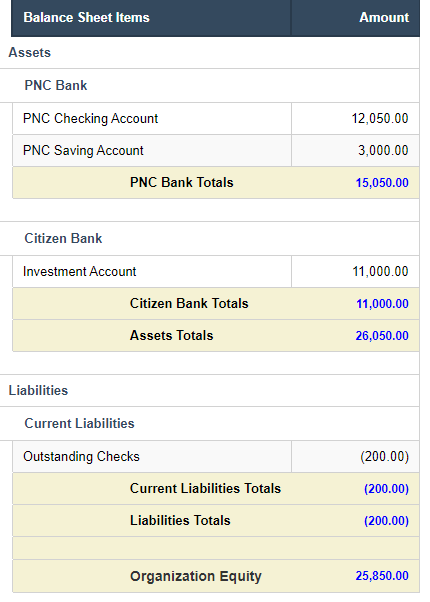The image size is (430, 602).
Task: Select the Current Liabilities subgroup heading
Action: (79, 423)
